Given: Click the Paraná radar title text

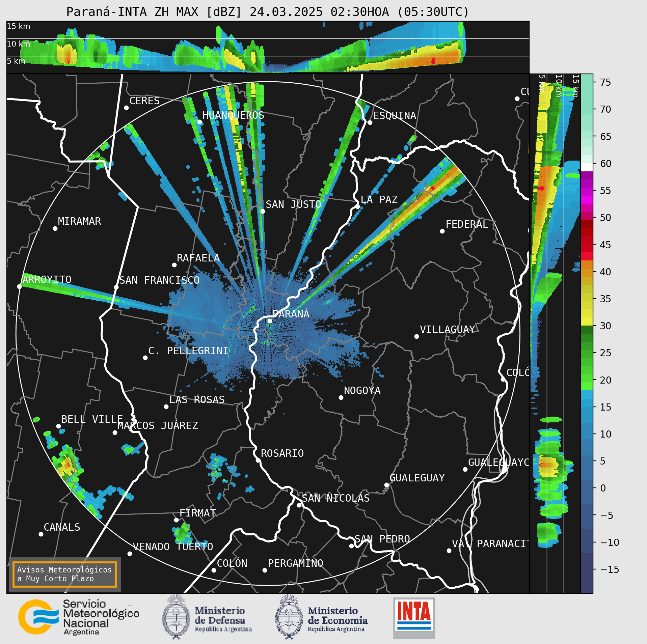Looking at the screenshot, I should pos(268,12).
